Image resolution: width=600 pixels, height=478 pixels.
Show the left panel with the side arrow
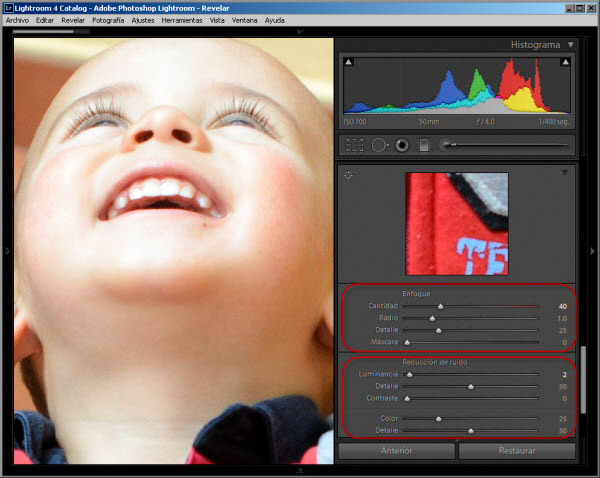[x=7, y=251]
